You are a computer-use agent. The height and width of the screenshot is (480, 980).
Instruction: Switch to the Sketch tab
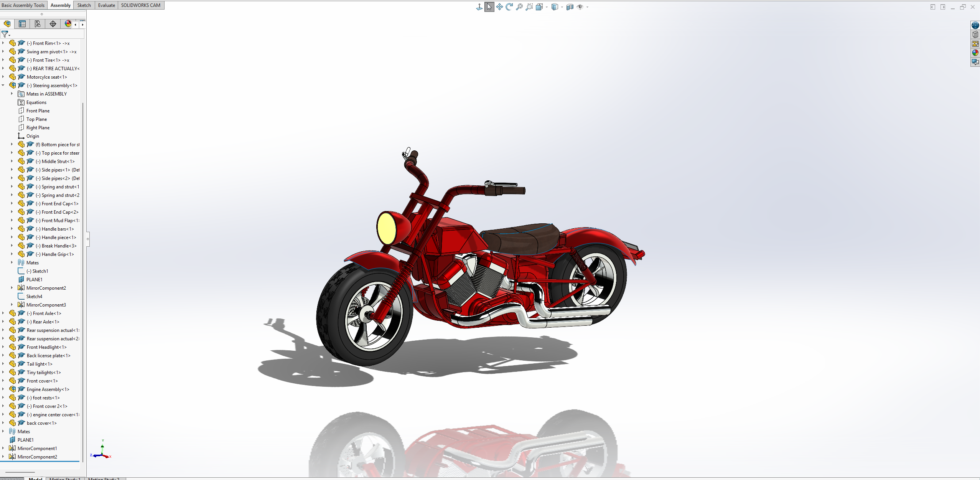pos(84,5)
